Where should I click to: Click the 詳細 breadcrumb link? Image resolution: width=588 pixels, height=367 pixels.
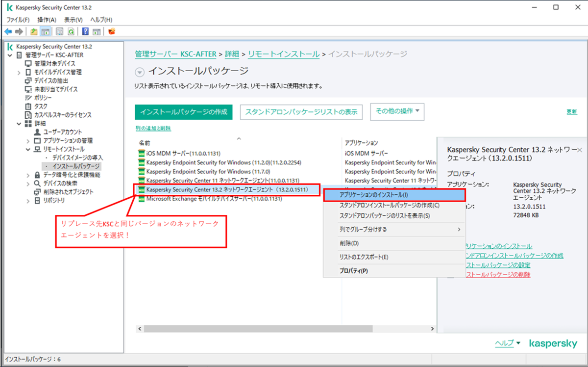(233, 53)
